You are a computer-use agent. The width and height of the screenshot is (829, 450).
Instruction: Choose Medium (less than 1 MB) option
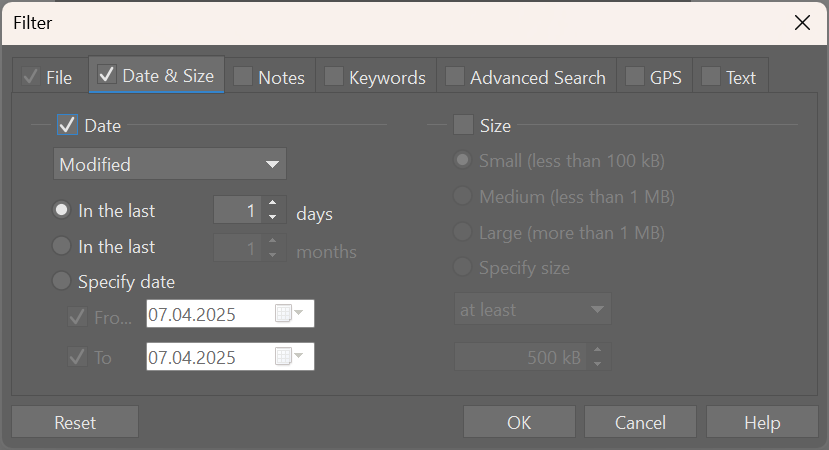click(x=463, y=196)
